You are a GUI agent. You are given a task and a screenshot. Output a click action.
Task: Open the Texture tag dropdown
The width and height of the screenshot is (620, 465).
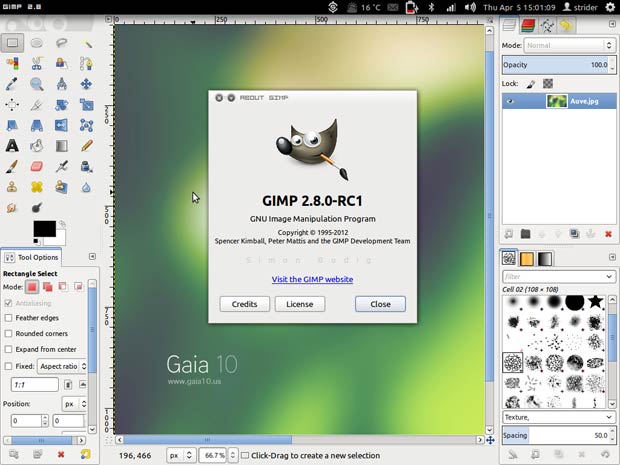(559, 418)
